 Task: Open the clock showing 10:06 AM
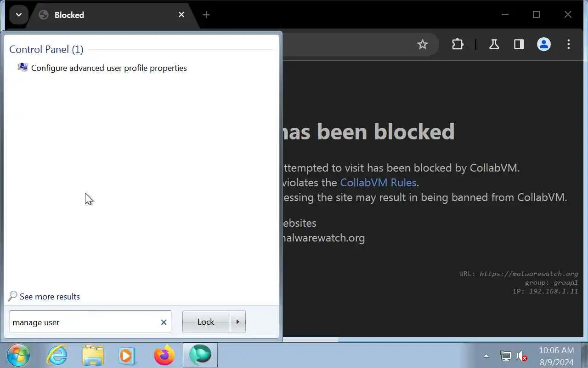556,356
